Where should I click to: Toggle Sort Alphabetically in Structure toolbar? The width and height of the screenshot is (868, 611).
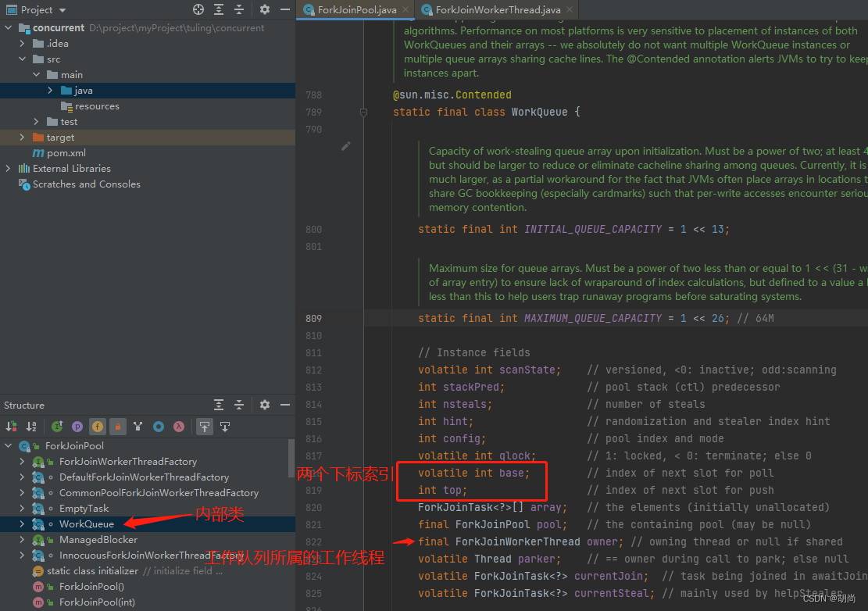31,426
